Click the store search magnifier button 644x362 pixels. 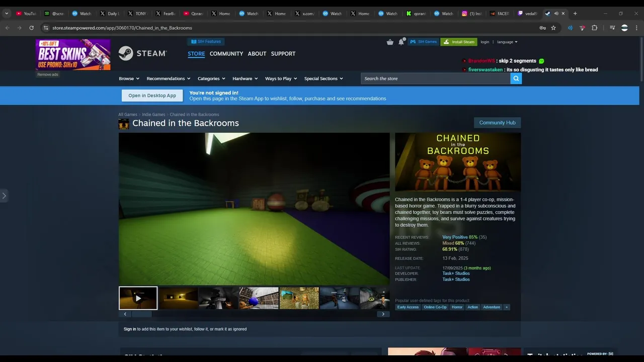(x=516, y=78)
